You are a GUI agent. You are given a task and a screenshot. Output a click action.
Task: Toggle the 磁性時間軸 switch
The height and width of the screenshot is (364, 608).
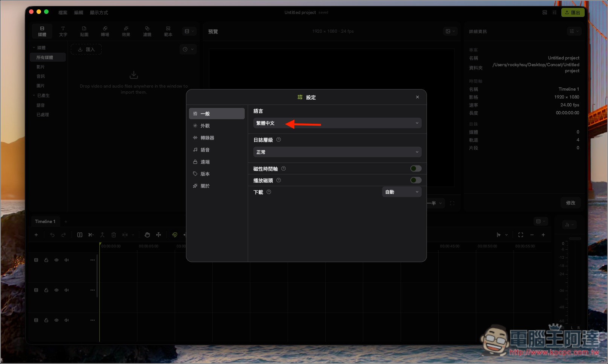click(x=416, y=168)
